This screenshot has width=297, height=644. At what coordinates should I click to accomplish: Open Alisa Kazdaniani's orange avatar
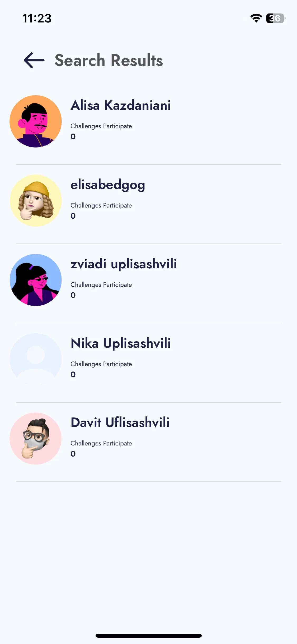click(x=36, y=121)
